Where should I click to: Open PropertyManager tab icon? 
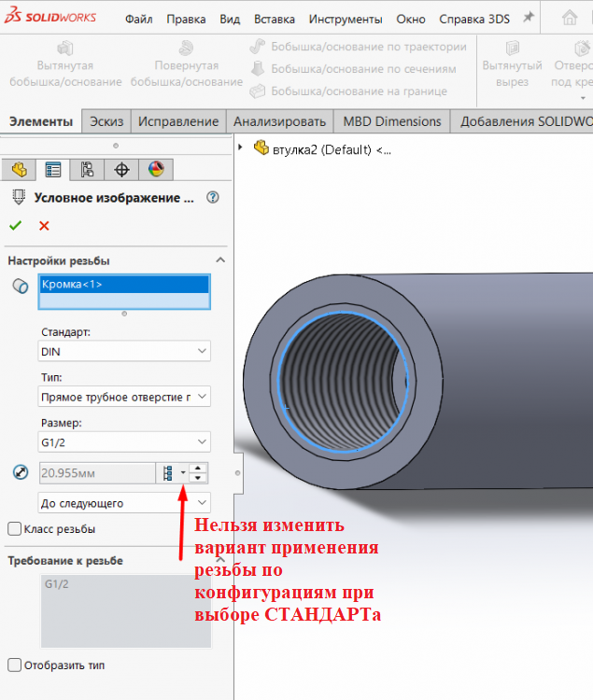point(53,170)
